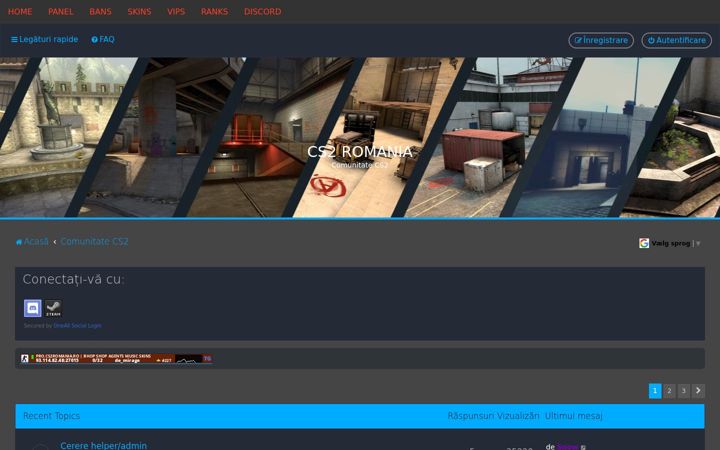Open the VIPS menu item

coord(176,12)
